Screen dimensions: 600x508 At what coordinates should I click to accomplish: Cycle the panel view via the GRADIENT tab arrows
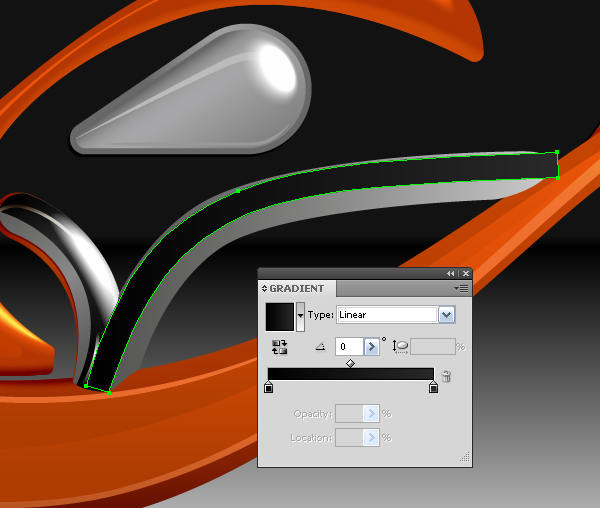[x=264, y=288]
